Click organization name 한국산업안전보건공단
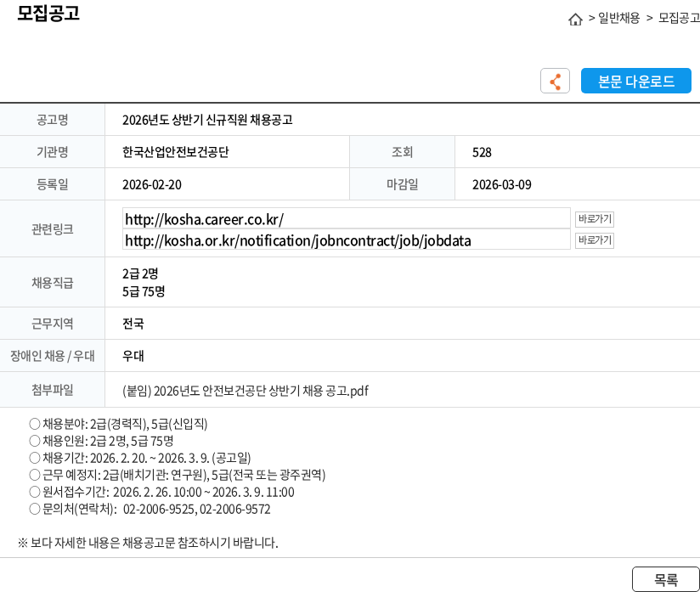The height and width of the screenshot is (592, 700). coord(176,152)
